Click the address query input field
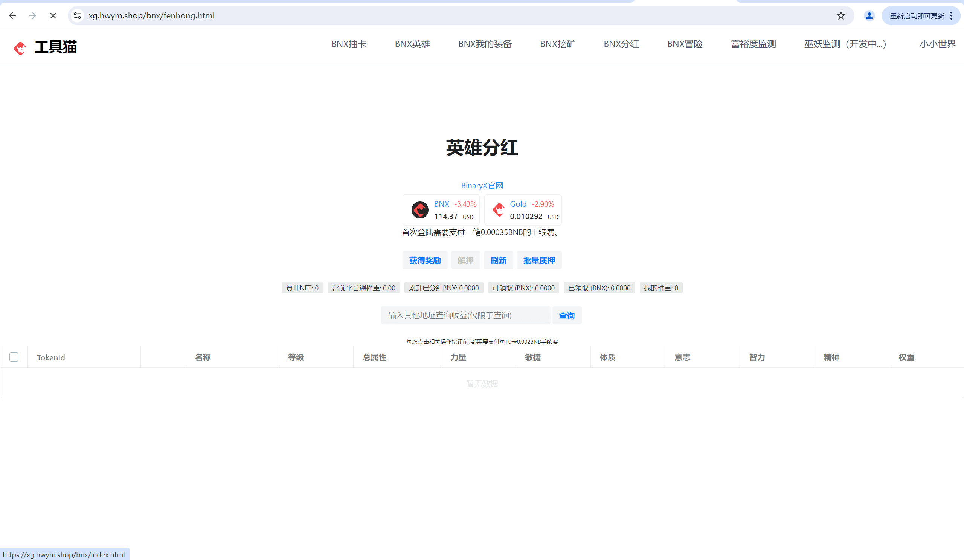Viewport: 964px width, 560px height. (465, 315)
